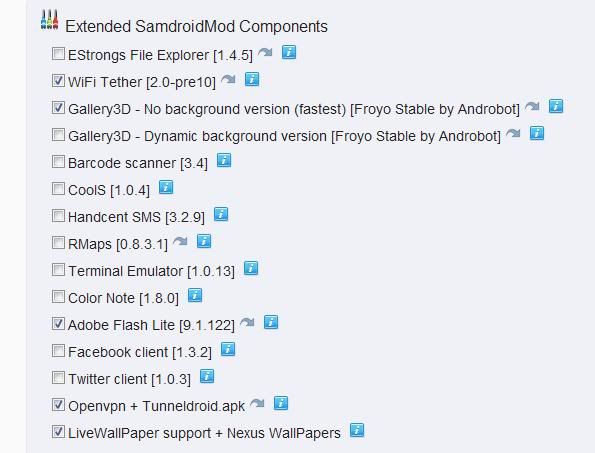This screenshot has width=595, height=453.
Task: Click the Extended SamdroidMod Components cables icon
Action: (x=50, y=20)
